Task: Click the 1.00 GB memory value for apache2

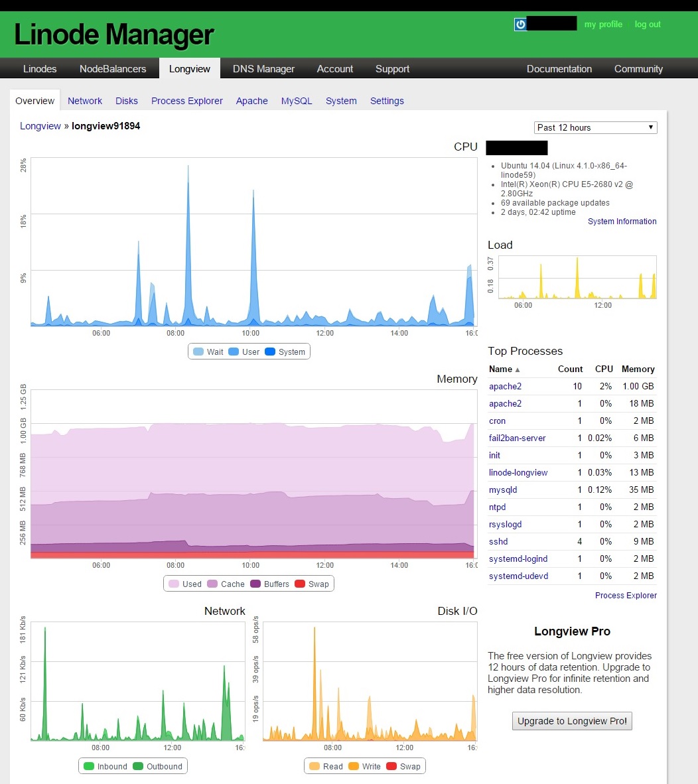Action: click(638, 386)
